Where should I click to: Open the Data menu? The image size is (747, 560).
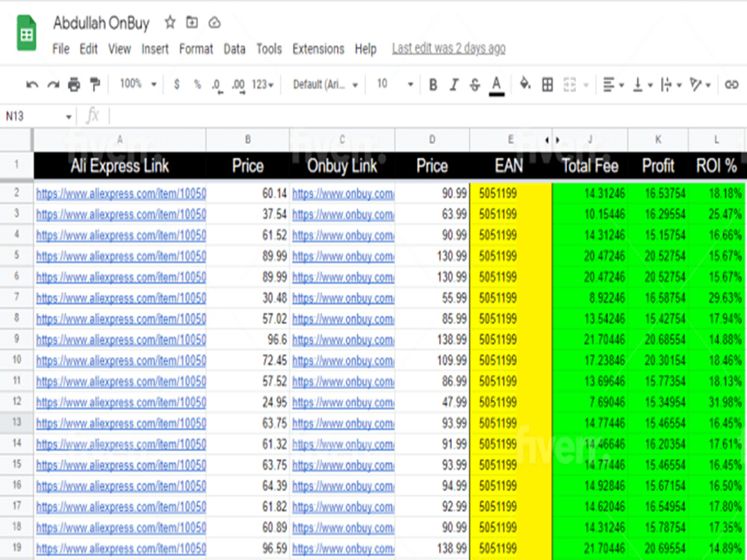(235, 49)
